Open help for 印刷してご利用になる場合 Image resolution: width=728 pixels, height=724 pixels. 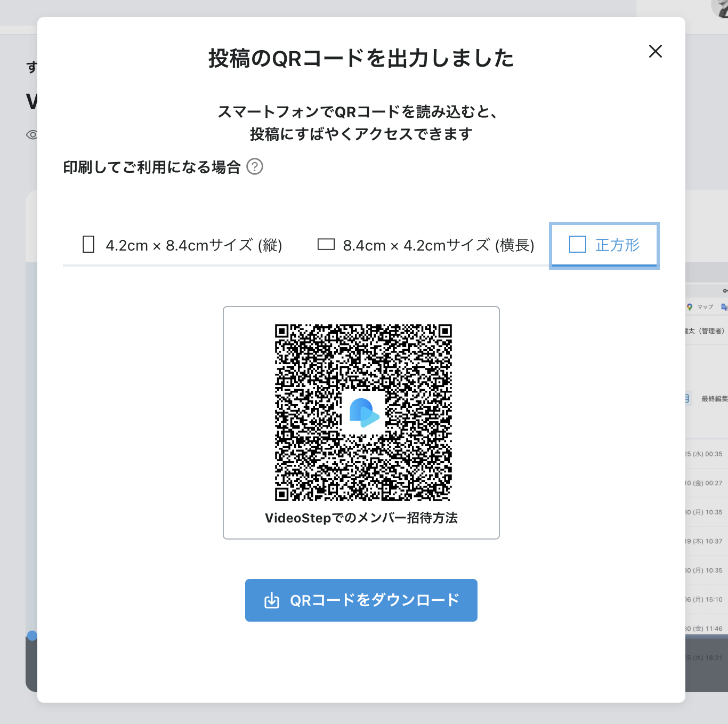255,167
